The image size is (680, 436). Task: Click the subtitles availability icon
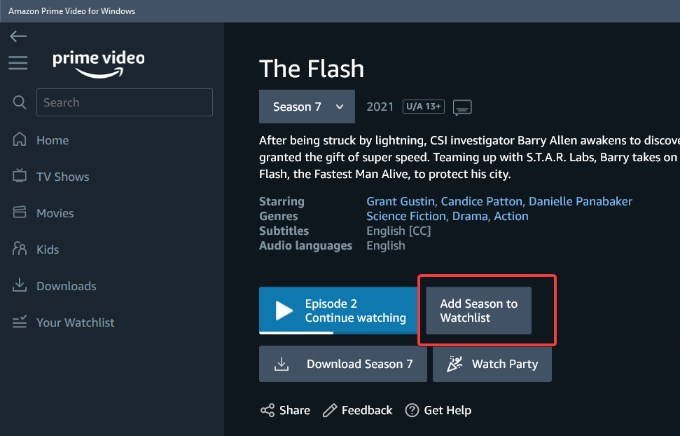coord(462,107)
